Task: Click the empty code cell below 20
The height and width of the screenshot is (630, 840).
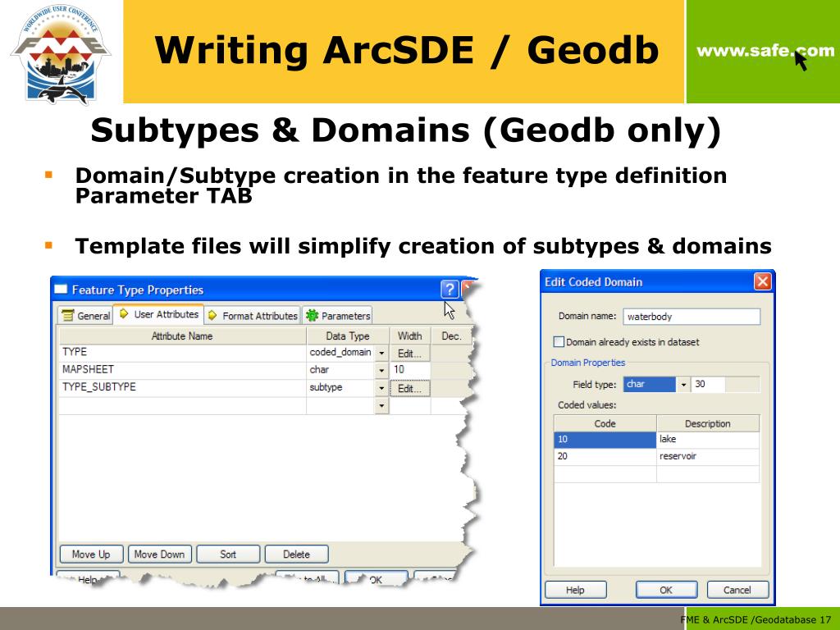Action: (x=605, y=473)
